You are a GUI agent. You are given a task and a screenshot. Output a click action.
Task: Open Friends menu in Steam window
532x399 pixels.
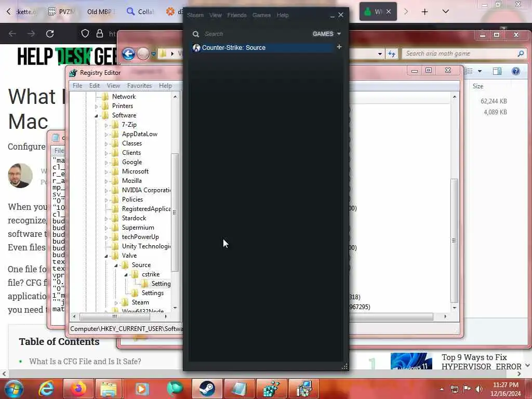[x=237, y=15]
